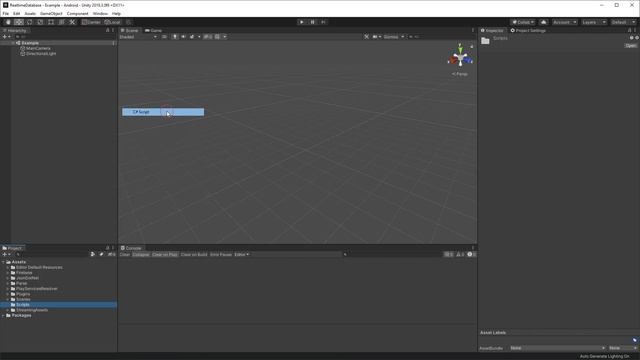640x360 pixels.
Task: Open Example scene options menu
Action: (113, 43)
